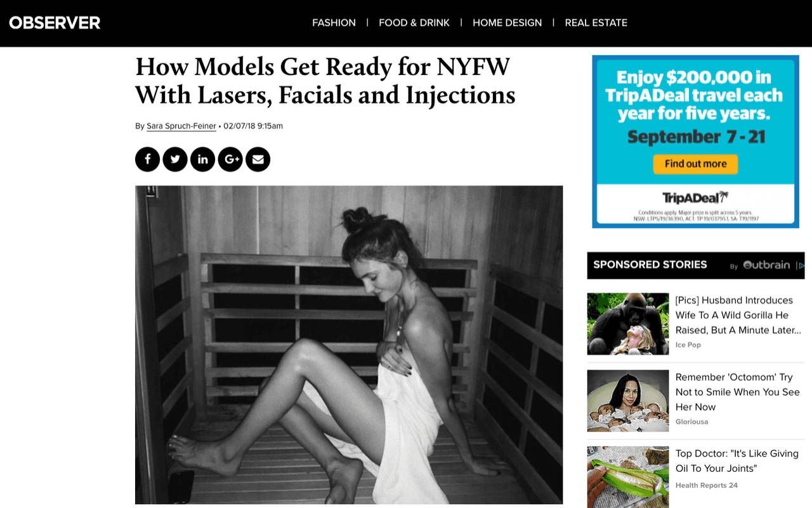
Task: Click the sauna article main photo
Action: pos(349,345)
